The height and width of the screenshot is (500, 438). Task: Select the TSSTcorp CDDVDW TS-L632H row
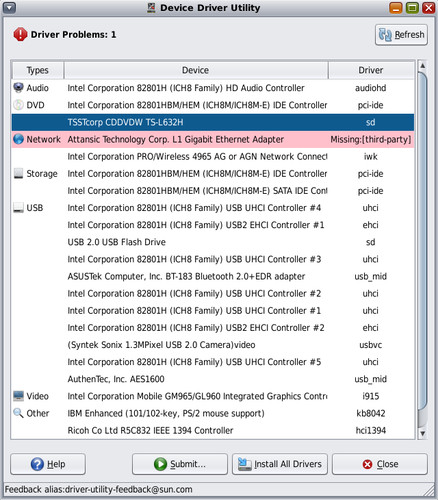(213, 122)
